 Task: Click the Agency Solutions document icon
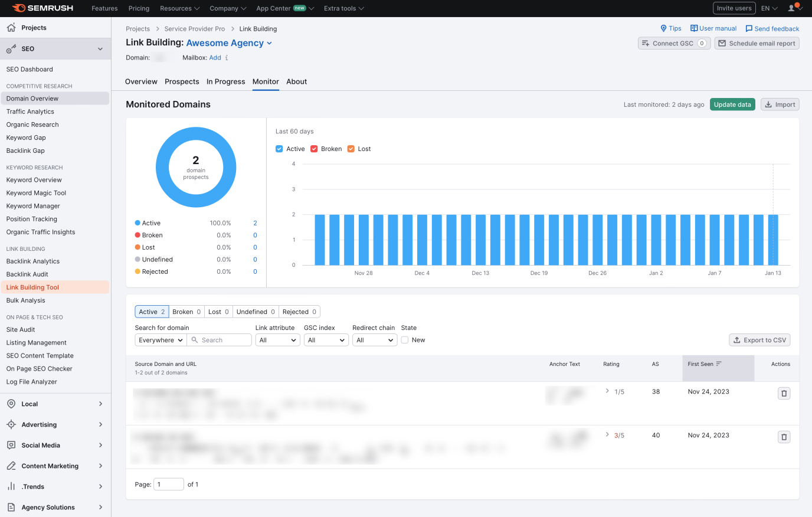click(11, 507)
